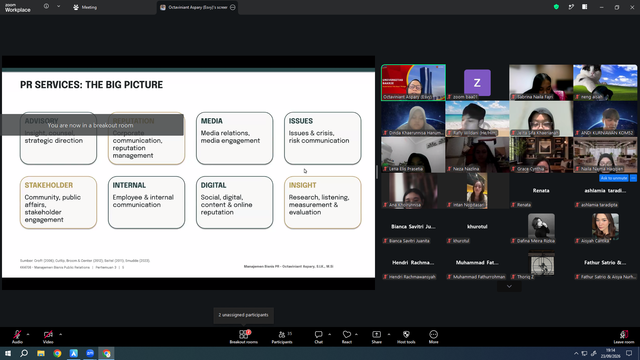This screenshot has width=640, height=360.
Task: Open video options arrow beside Video
Action: click(x=60, y=334)
